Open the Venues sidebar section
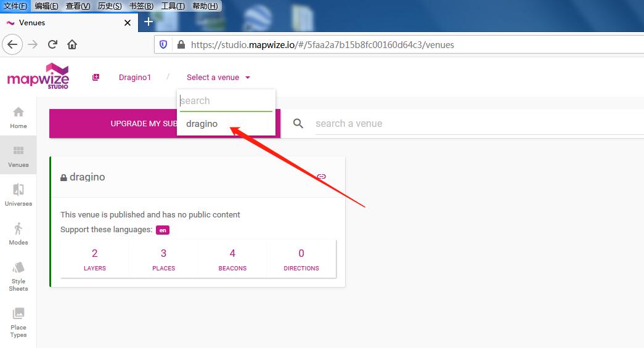Screen dimensions: 644x348 18,156
